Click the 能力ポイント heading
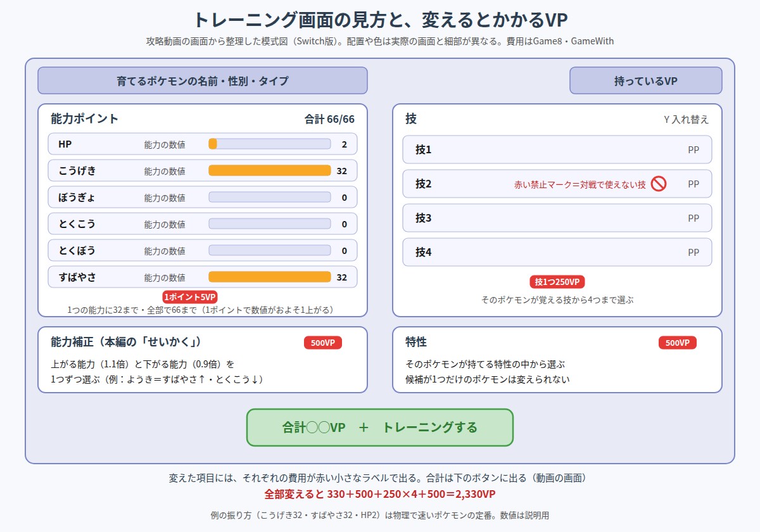The image size is (760, 532). [x=84, y=118]
